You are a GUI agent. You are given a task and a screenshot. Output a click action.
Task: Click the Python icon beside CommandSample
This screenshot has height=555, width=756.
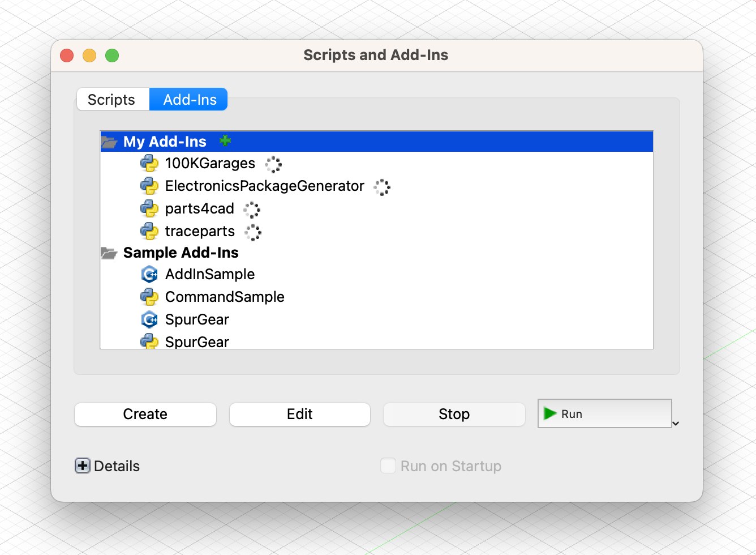pos(149,297)
